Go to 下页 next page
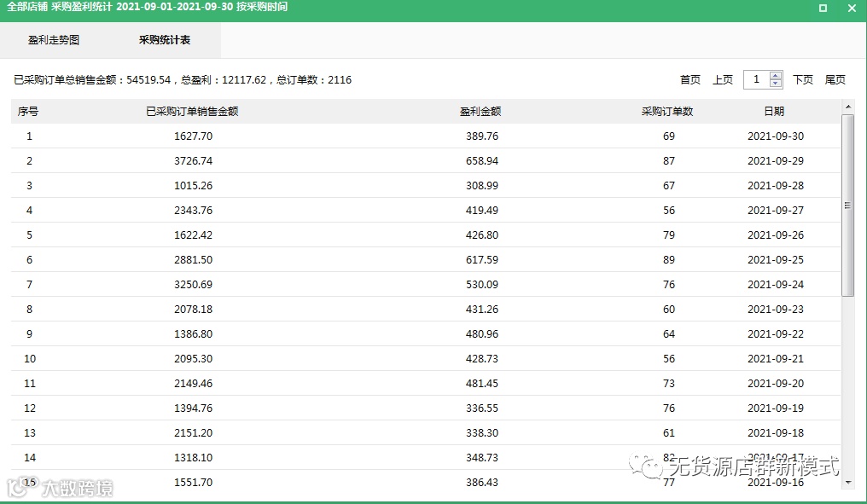 pyautogui.click(x=803, y=79)
